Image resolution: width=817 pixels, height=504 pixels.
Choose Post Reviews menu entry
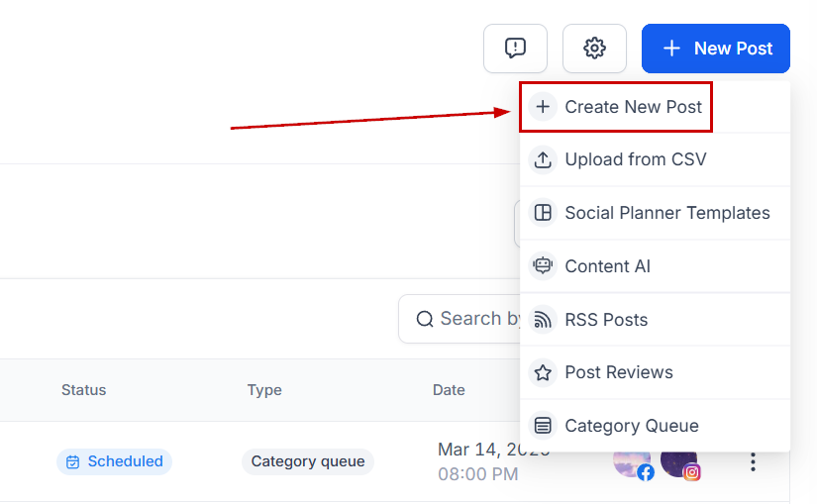click(618, 372)
